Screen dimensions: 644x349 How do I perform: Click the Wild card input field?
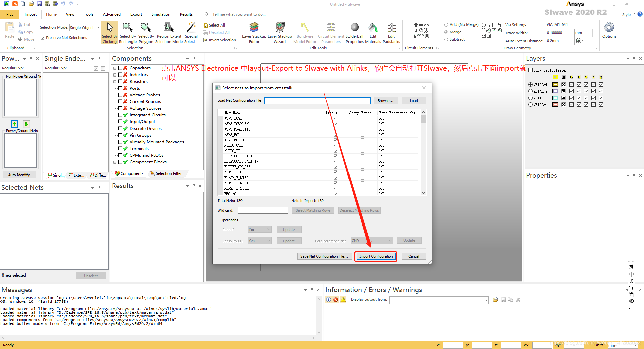tap(263, 210)
